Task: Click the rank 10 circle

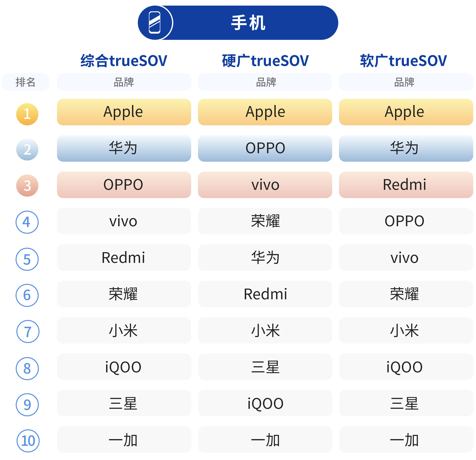Action: click(28, 441)
